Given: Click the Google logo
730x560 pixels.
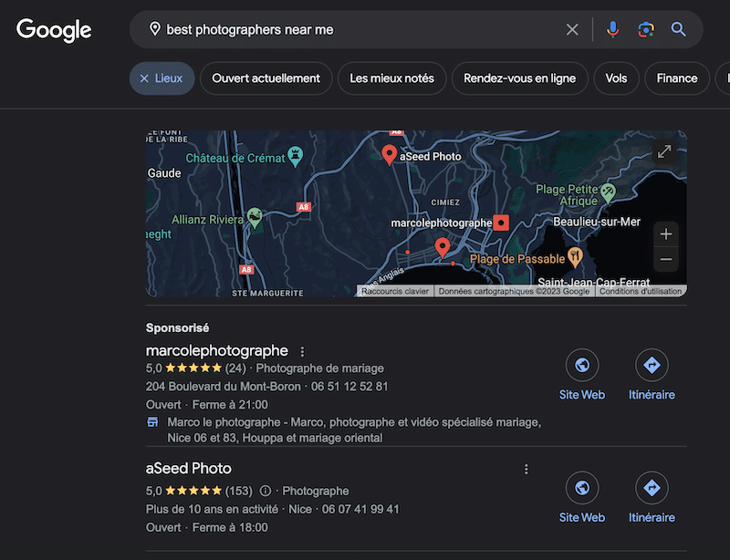Looking at the screenshot, I should point(54,30).
